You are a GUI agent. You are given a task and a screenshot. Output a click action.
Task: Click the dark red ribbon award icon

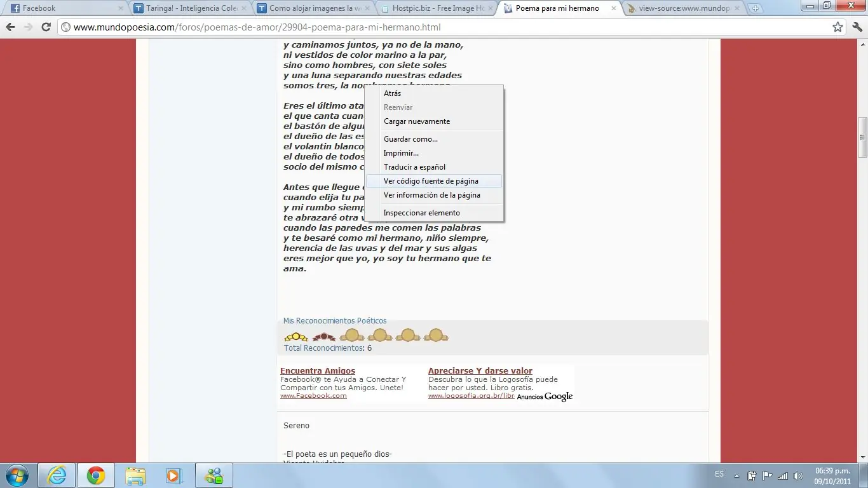324,336
